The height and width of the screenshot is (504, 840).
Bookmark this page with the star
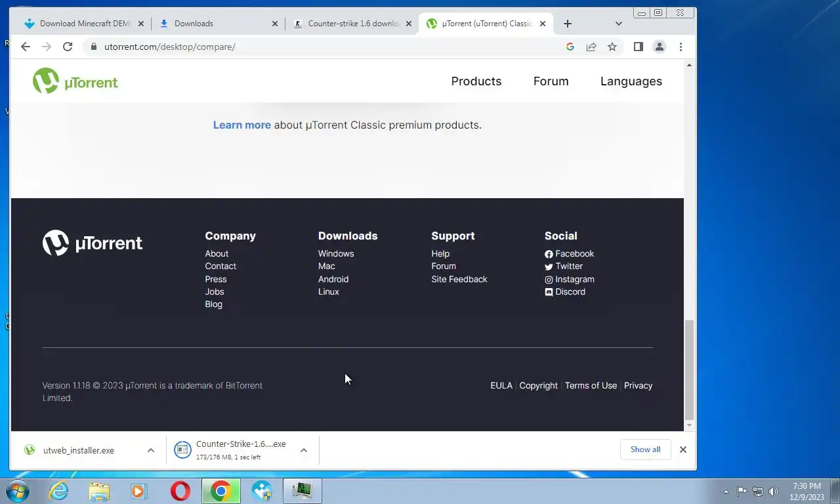point(612,47)
